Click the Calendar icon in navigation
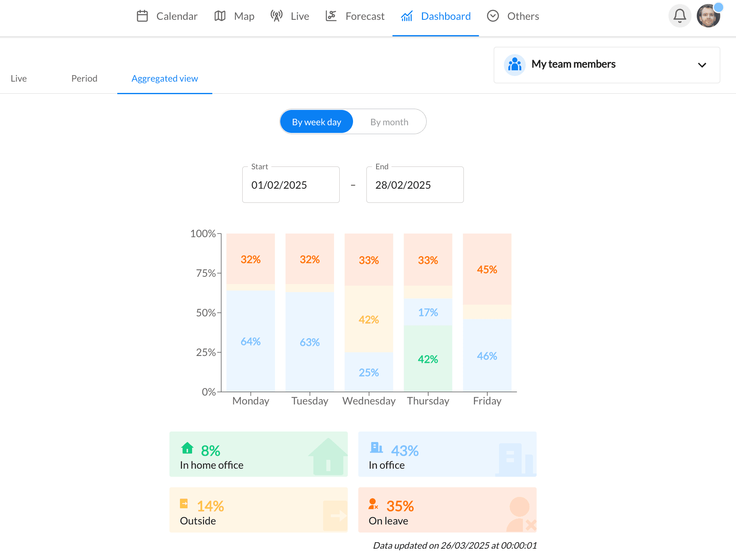 142,16
